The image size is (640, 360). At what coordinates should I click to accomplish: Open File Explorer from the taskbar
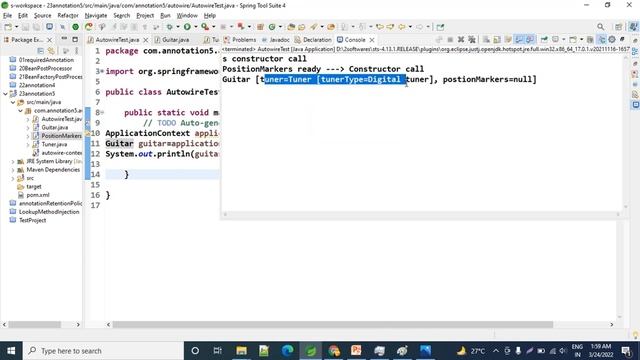pyautogui.click(x=242, y=351)
